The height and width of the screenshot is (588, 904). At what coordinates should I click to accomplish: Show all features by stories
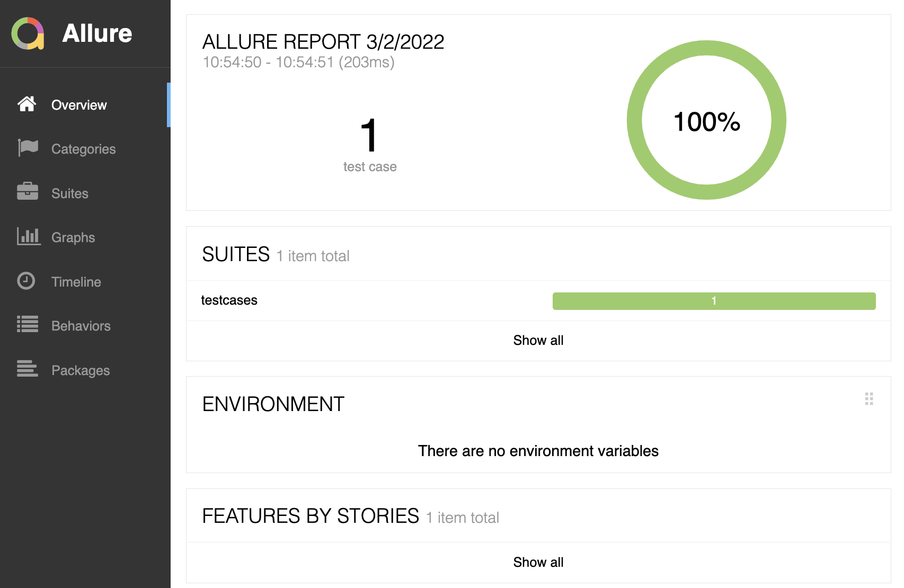pos(538,562)
